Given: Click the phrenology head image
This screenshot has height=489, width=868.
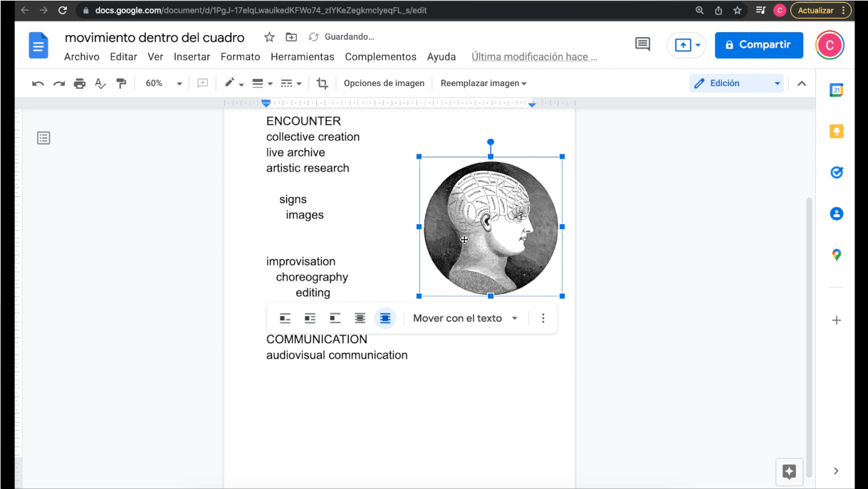Looking at the screenshot, I should pos(491,228).
